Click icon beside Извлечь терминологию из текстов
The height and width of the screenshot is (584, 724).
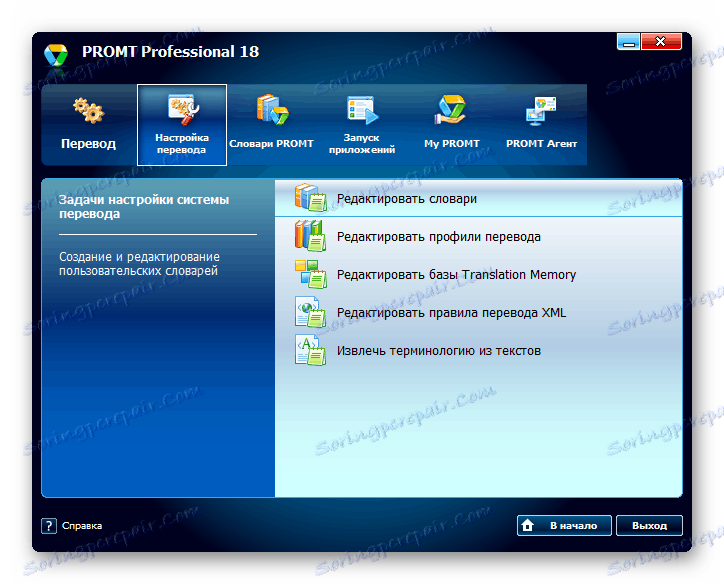point(311,350)
